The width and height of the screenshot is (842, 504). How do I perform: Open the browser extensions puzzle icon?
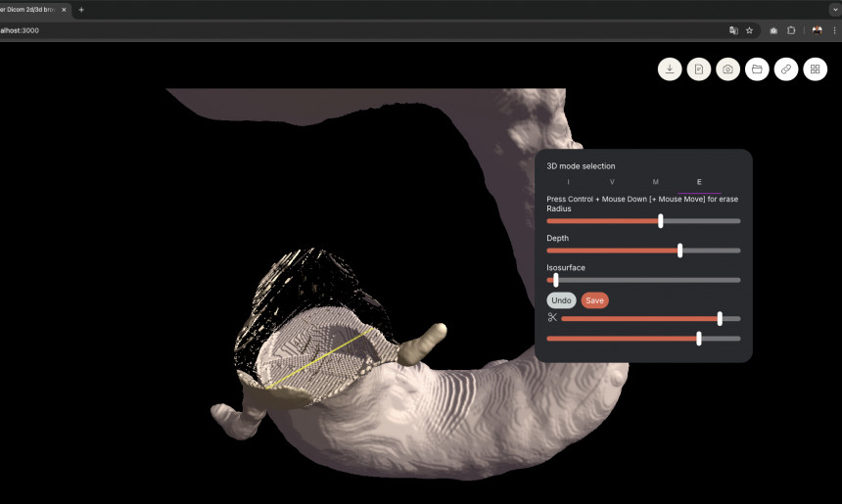click(x=791, y=30)
